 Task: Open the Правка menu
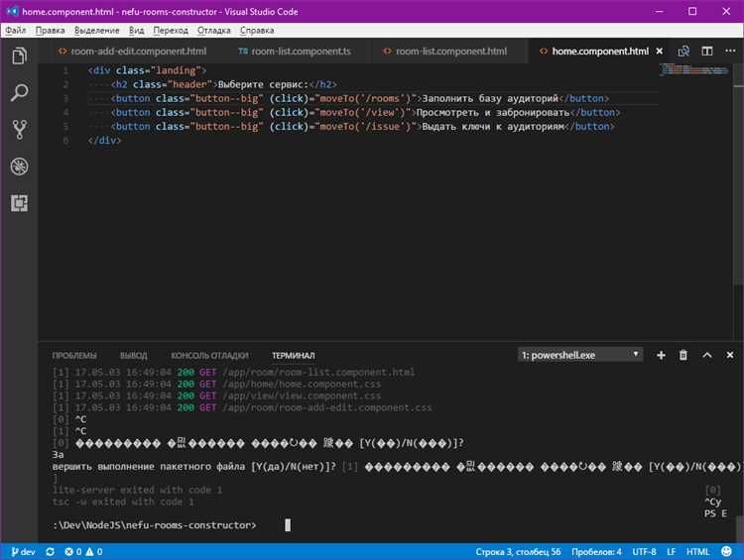pyautogui.click(x=50, y=31)
